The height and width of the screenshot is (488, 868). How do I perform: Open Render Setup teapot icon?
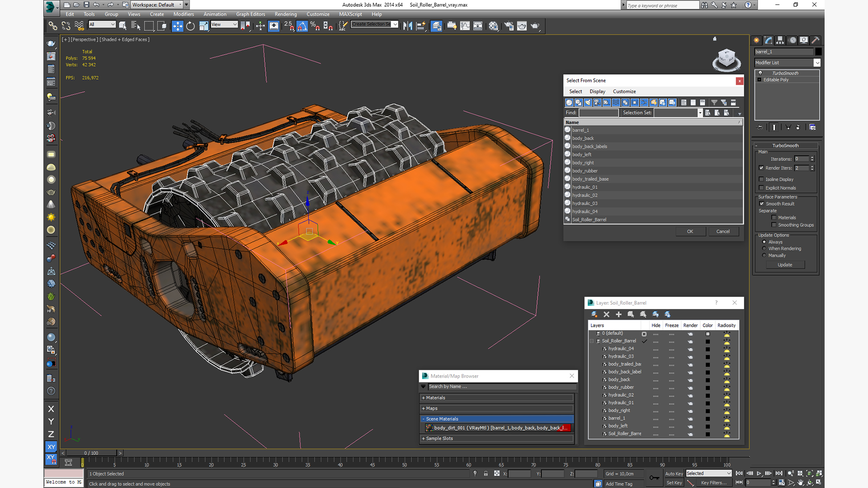(x=509, y=26)
